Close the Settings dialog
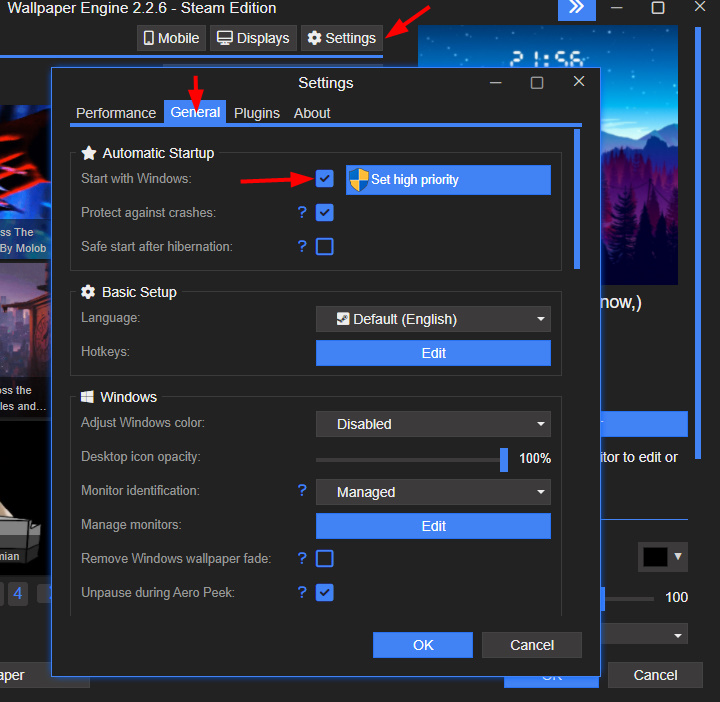Screen dimensions: 720x702 point(579,81)
